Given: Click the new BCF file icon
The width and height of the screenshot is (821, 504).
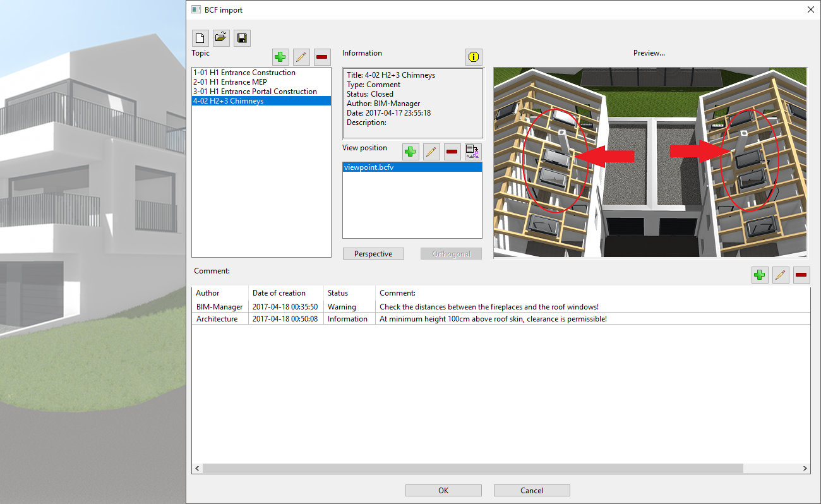Looking at the screenshot, I should pos(200,38).
